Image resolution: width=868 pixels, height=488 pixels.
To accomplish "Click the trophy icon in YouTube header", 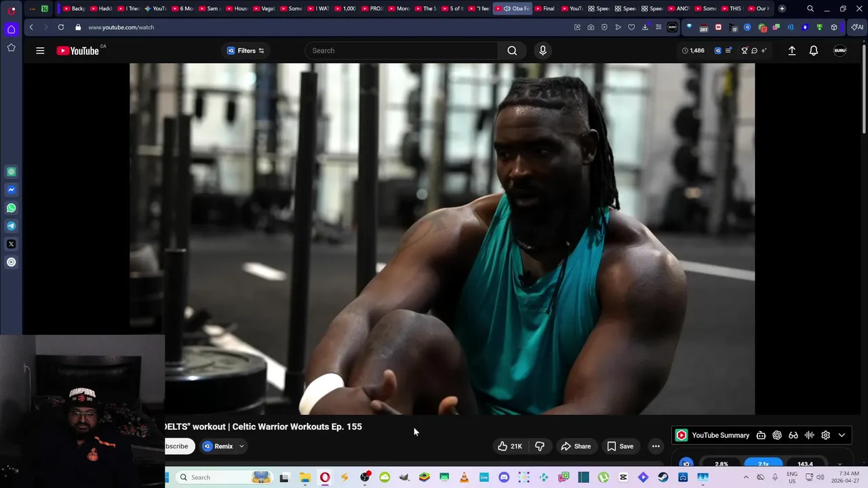I will pyautogui.click(x=744, y=51).
